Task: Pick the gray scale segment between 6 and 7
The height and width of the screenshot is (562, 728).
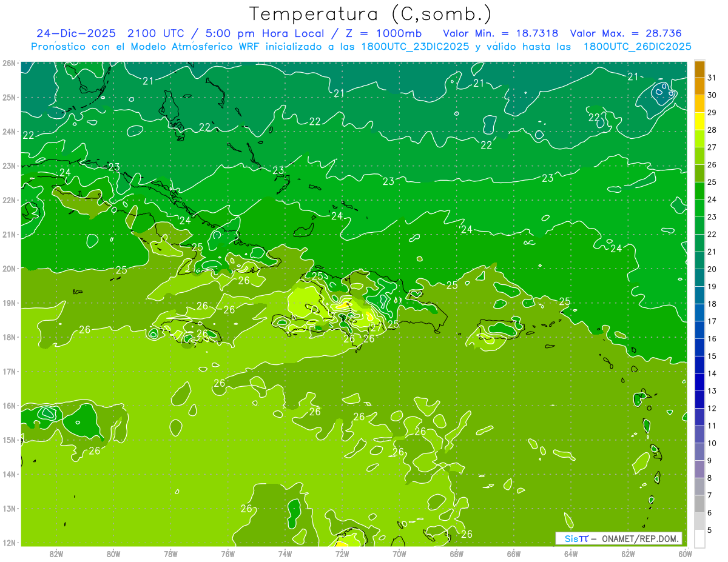Action: [x=699, y=504]
